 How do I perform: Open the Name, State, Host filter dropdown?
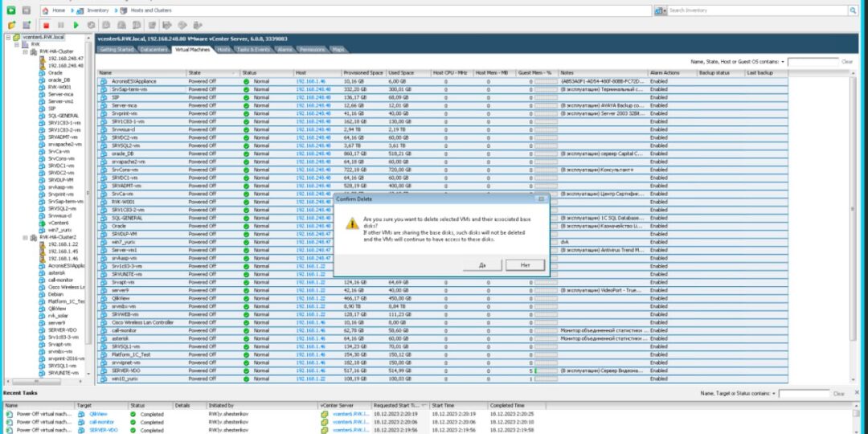[783, 61]
